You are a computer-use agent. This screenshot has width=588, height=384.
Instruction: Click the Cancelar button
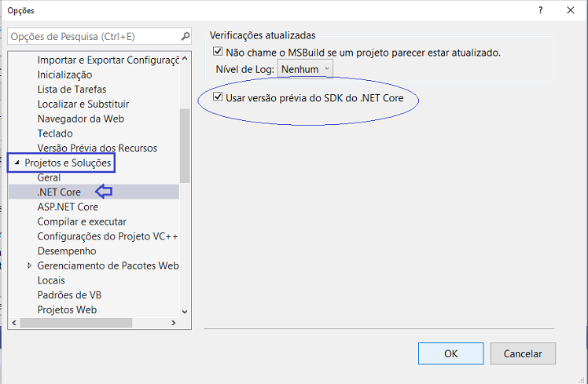click(x=523, y=353)
